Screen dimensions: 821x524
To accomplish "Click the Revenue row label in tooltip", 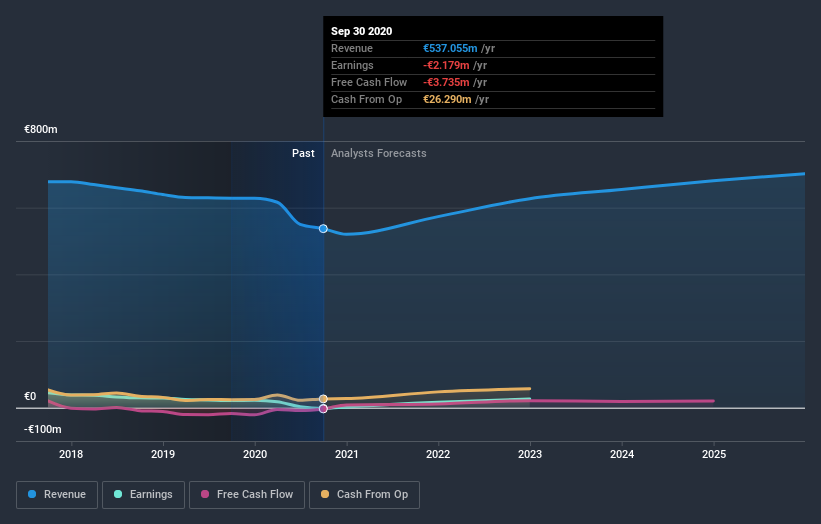I will (352, 48).
